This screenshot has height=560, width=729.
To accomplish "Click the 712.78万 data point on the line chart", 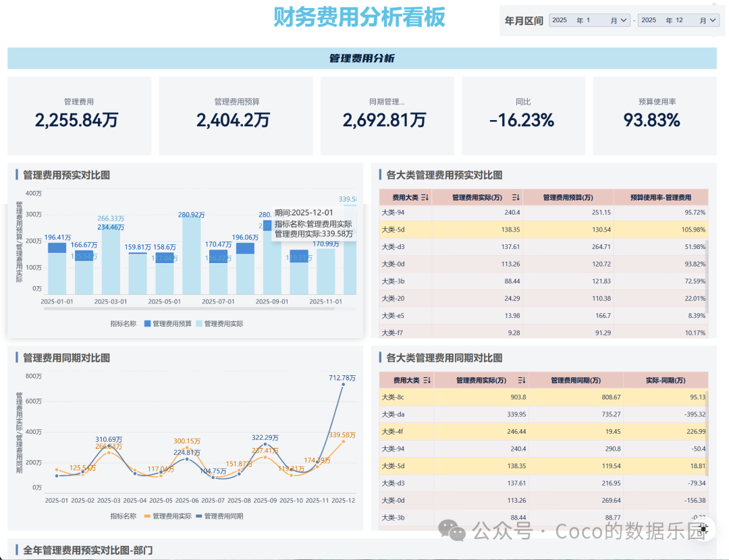I will (x=343, y=385).
